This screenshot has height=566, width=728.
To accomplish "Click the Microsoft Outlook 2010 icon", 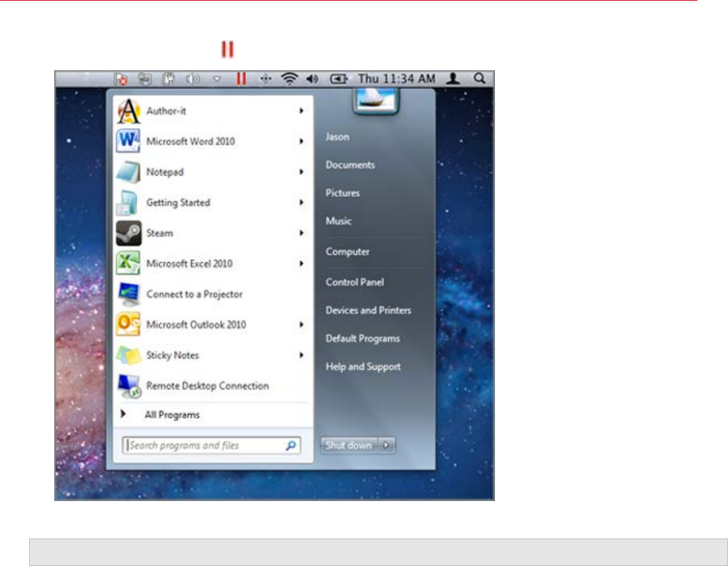I will click(128, 325).
